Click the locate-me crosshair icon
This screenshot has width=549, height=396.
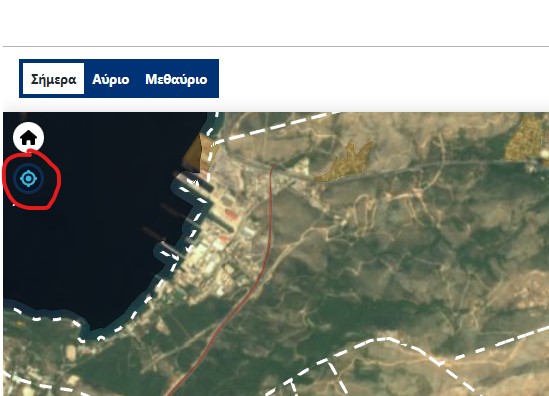point(28,179)
